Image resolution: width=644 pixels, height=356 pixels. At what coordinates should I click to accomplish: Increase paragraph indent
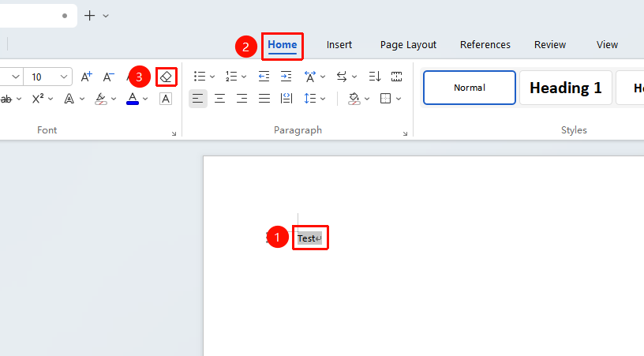[x=286, y=77]
